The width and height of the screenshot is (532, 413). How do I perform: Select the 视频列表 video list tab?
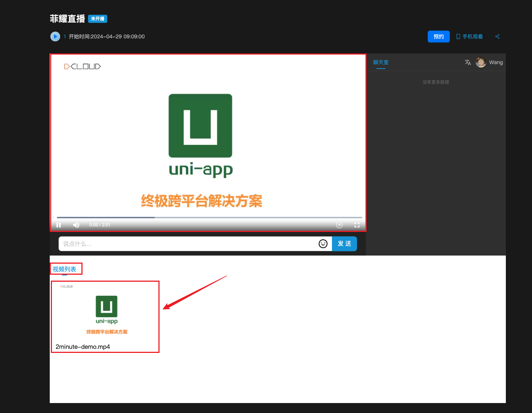click(64, 269)
